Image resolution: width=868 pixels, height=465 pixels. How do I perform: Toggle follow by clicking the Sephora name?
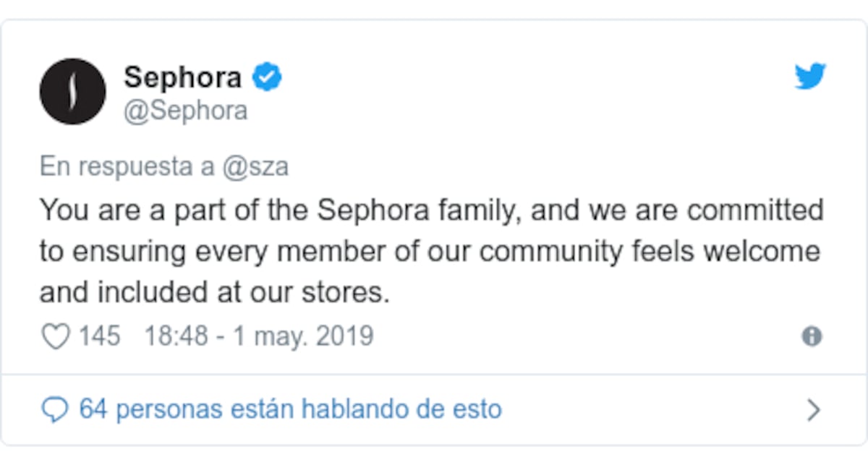[x=182, y=76]
